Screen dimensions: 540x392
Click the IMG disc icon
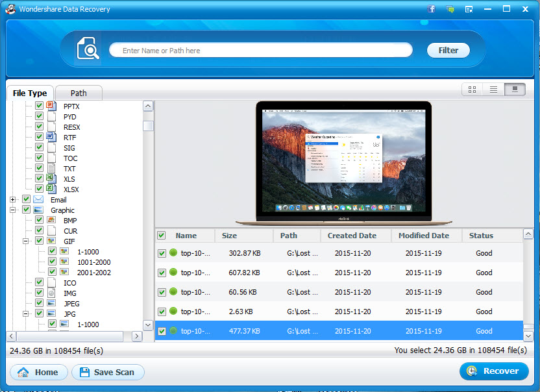pos(51,293)
